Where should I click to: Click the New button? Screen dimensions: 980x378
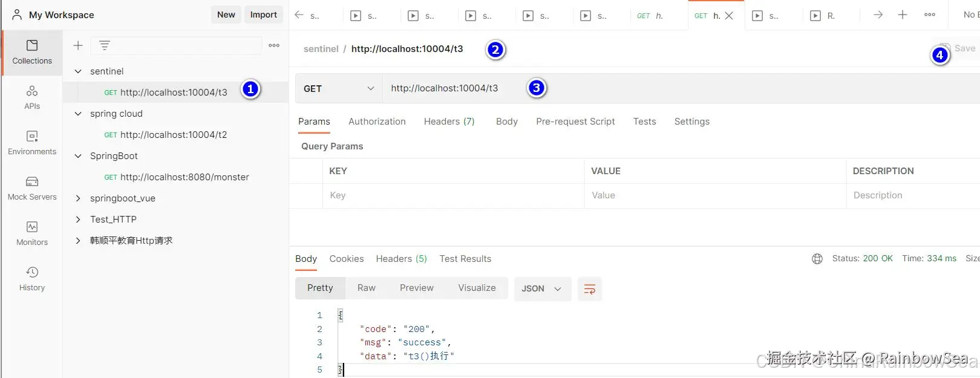[x=226, y=15]
